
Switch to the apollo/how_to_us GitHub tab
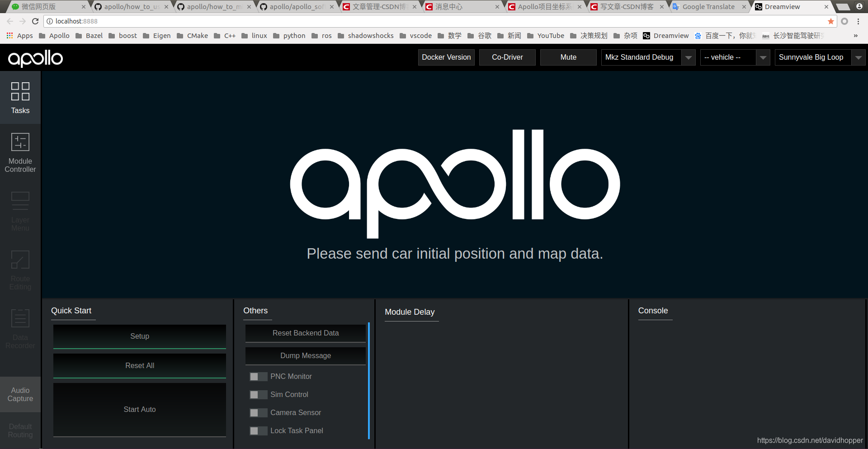pos(131,7)
